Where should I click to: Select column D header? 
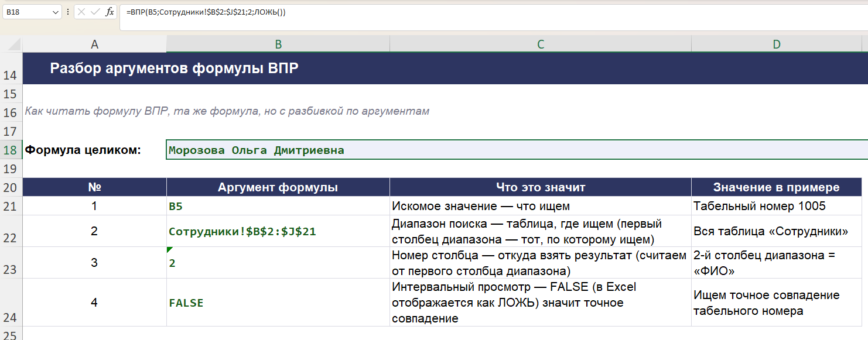click(777, 44)
